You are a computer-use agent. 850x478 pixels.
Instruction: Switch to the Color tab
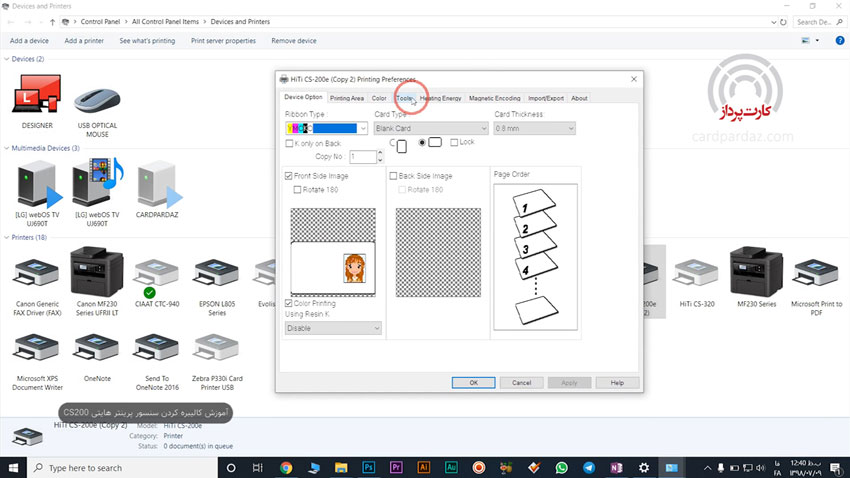pos(379,98)
